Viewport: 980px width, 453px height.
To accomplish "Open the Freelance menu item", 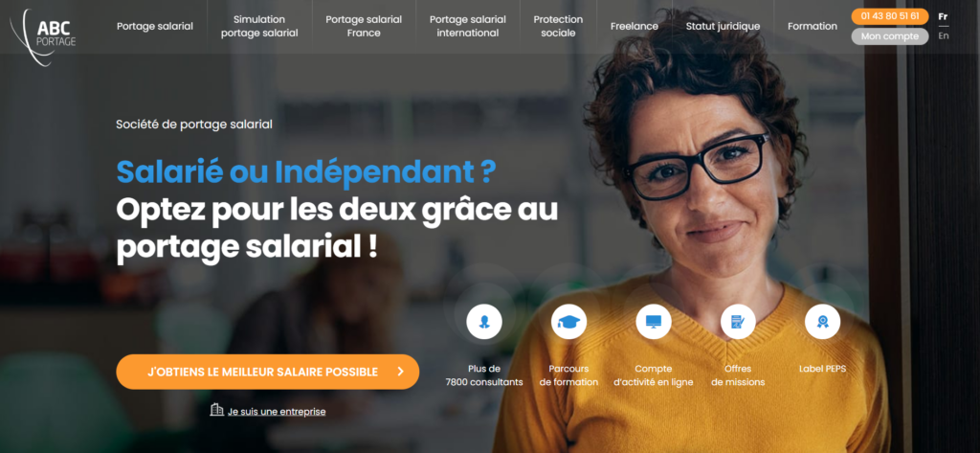I will click(x=635, y=26).
